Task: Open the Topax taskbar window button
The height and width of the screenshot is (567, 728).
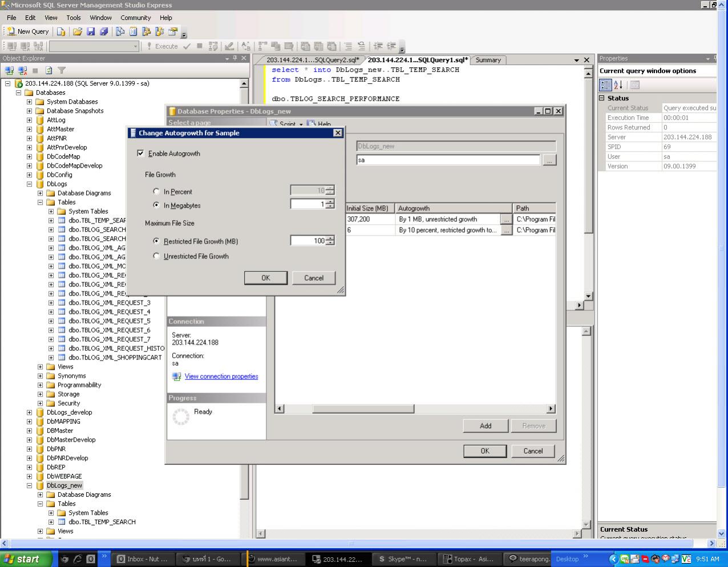Action: pyautogui.click(x=470, y=559)
